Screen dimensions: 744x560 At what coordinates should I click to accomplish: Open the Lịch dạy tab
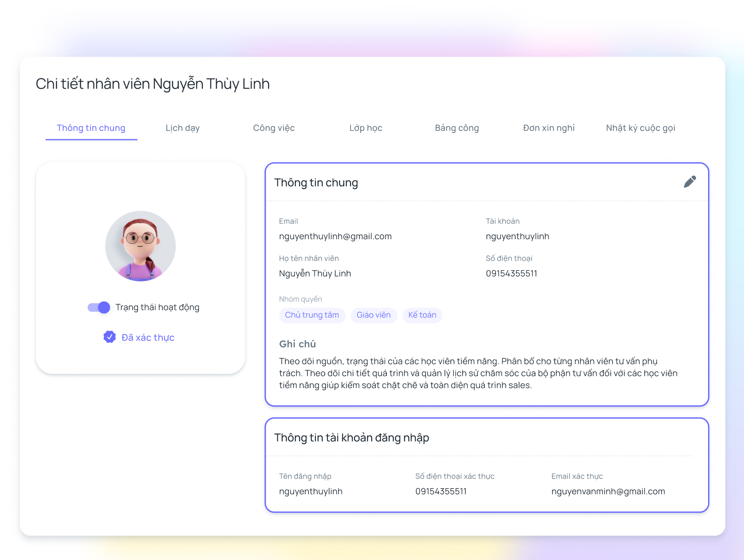182,128
